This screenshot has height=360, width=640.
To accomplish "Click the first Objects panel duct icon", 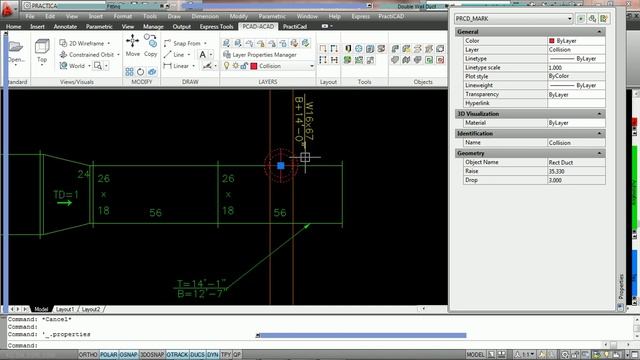I will (395, 49).
